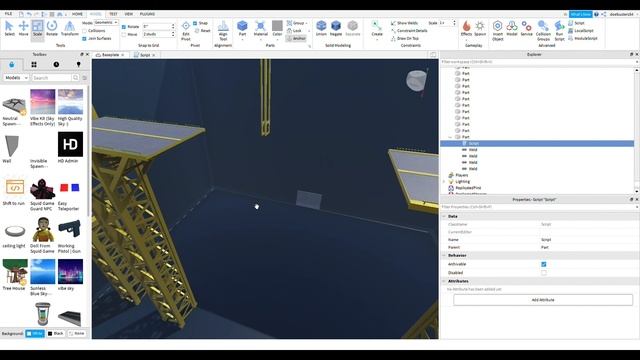
Task: Insert a new LocalScript from ribbon
Action: (x=580, y=31)
